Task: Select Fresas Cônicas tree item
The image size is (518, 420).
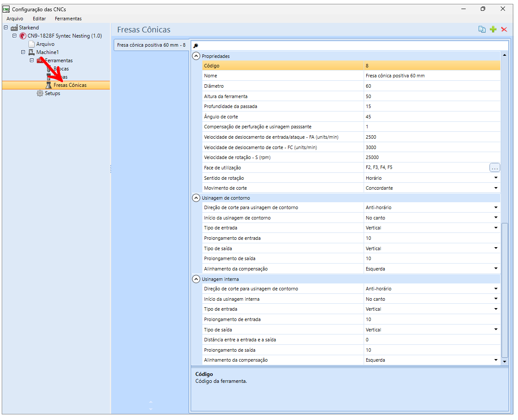Action: click(70, 85)
